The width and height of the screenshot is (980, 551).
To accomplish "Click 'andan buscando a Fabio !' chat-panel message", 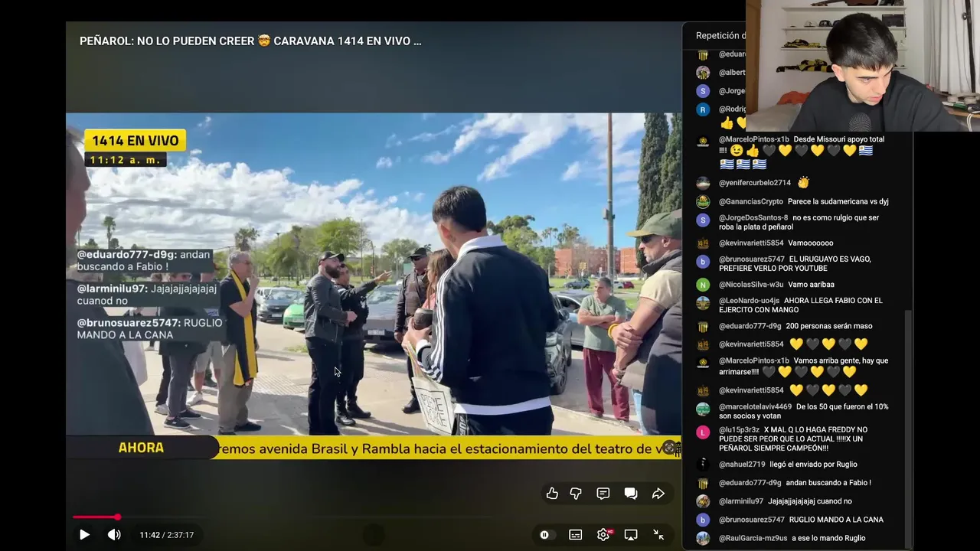I will [828, 483].
